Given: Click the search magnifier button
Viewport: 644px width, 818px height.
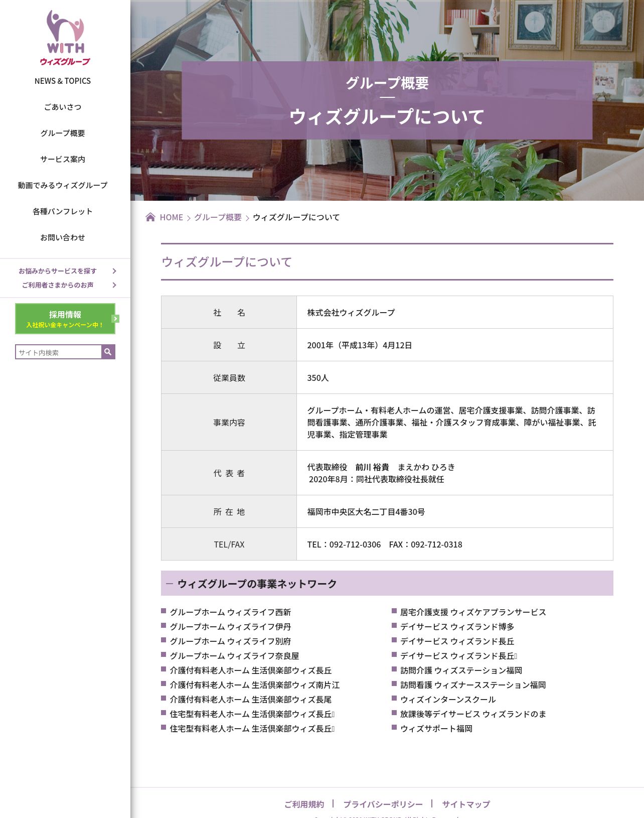Looking at the screenshot, I should [108, 352].
